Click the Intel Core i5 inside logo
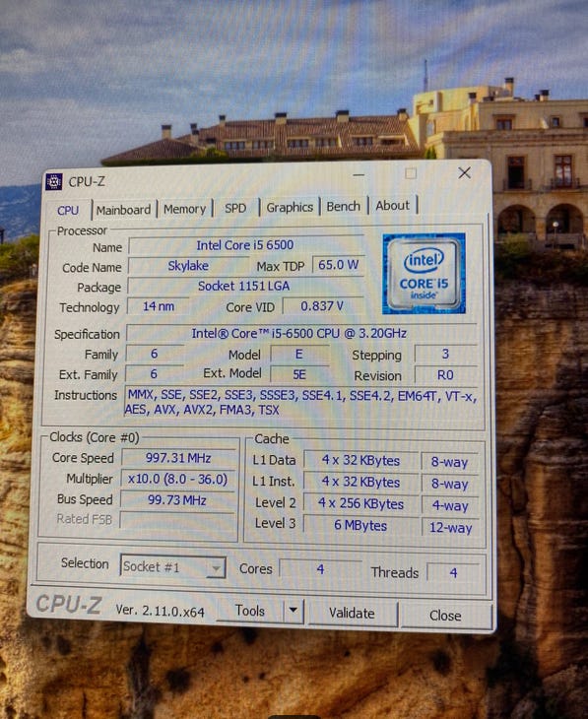Image resolution: width=588 pixels, height=719 pixels. click(x=424, y=274)
